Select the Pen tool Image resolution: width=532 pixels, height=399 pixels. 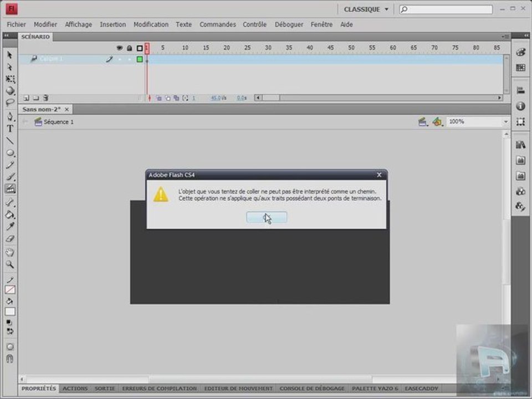[10, 117]
